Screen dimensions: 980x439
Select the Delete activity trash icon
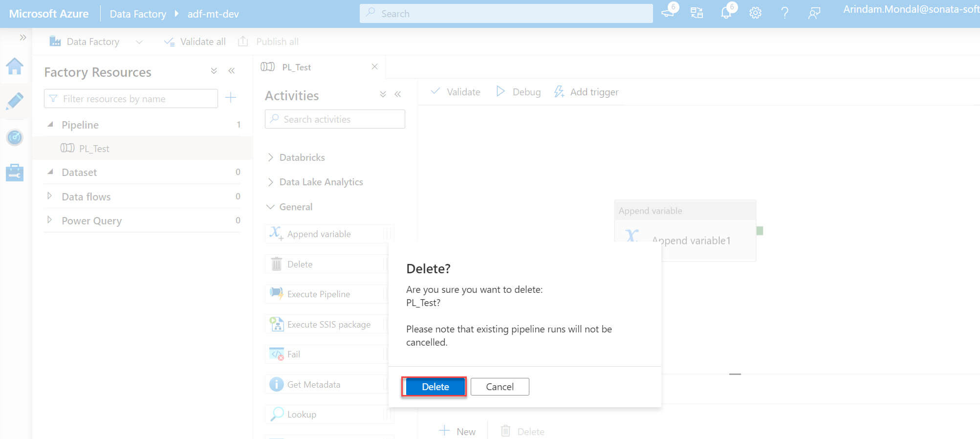coord(276,264)
